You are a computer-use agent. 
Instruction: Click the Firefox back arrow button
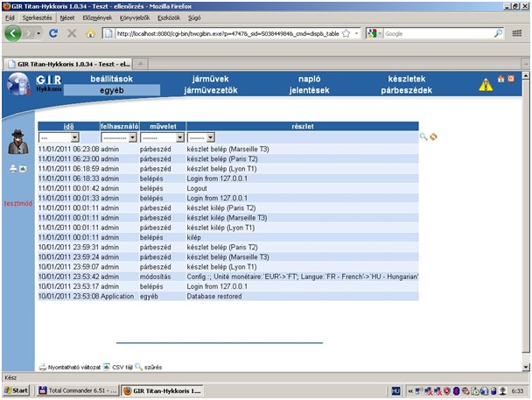coord(13,33)
